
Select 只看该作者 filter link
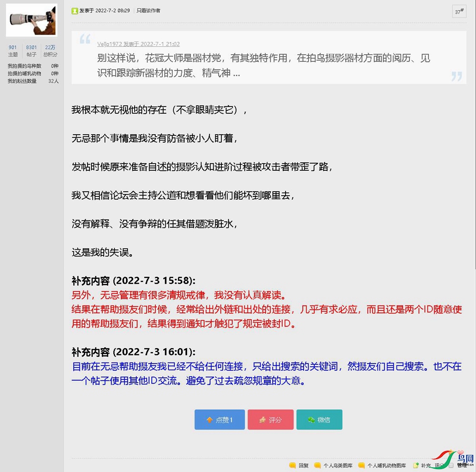[148, 10]
